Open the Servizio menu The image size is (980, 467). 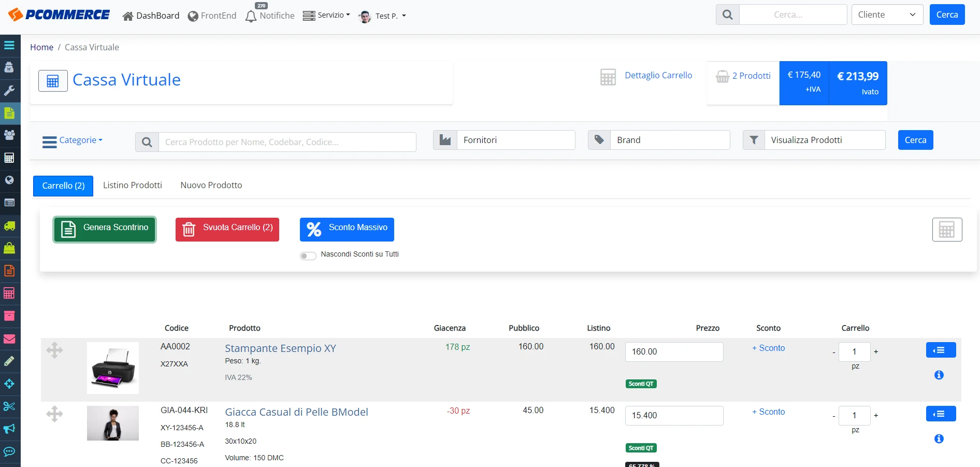tap(327, 16)
